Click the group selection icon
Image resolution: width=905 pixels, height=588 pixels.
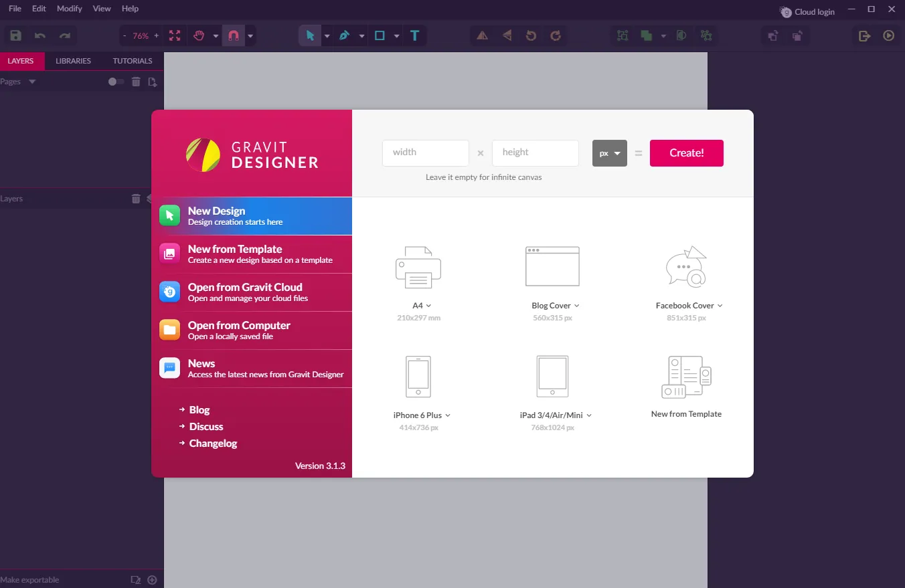click(623, 35)
